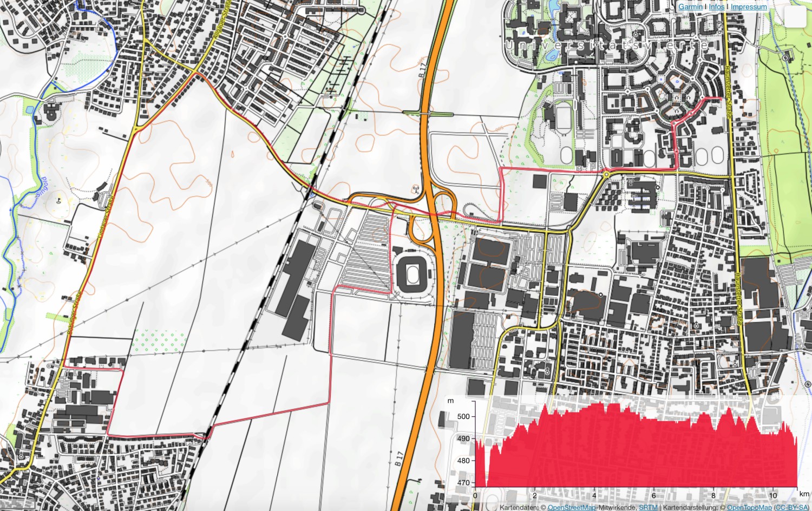Open the Impressum link
The image size is (812, 511).
(x=748, y=7)
